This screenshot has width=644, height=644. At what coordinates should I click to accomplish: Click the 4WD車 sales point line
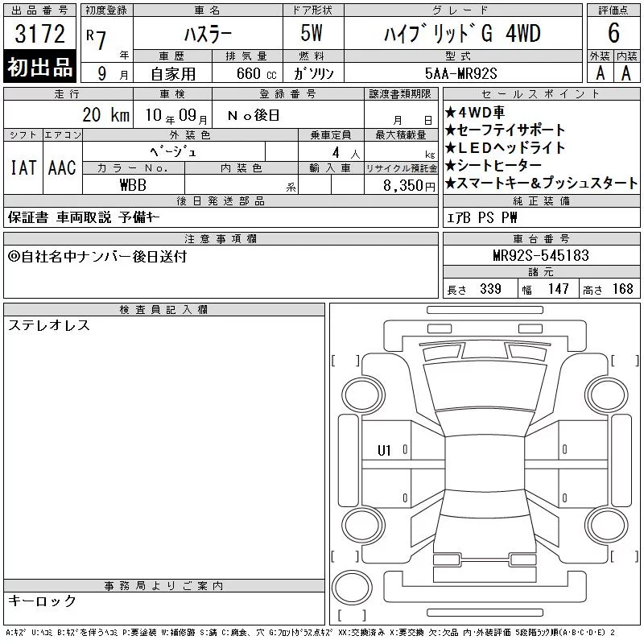(x=475, y=112)
